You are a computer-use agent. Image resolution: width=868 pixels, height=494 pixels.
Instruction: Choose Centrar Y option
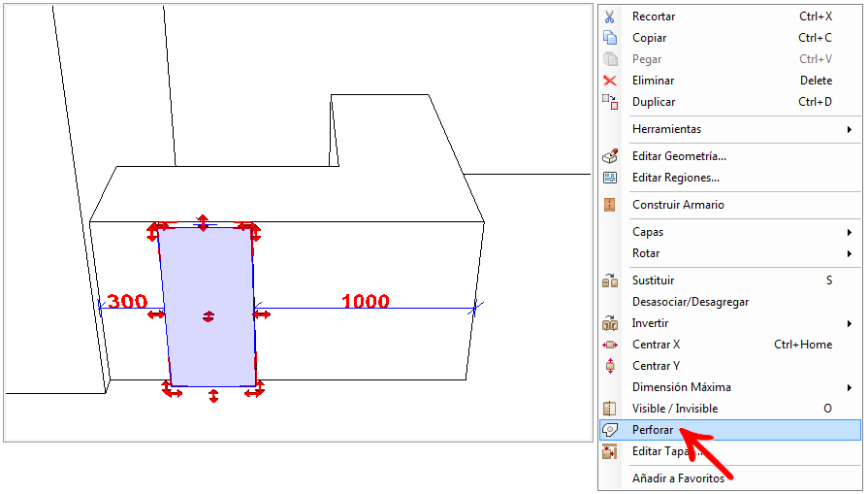(730, 366)
